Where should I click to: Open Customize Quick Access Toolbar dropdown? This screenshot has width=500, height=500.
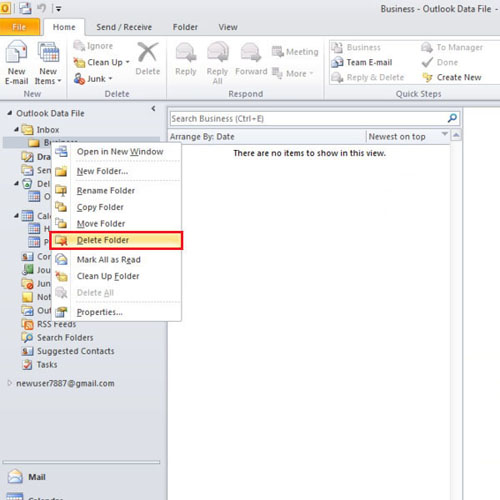click(58, 9)
